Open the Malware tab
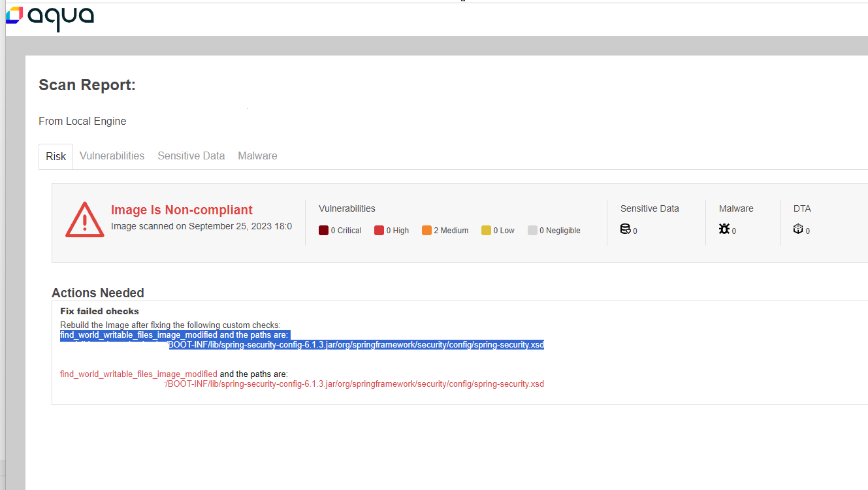 [257, 156]
